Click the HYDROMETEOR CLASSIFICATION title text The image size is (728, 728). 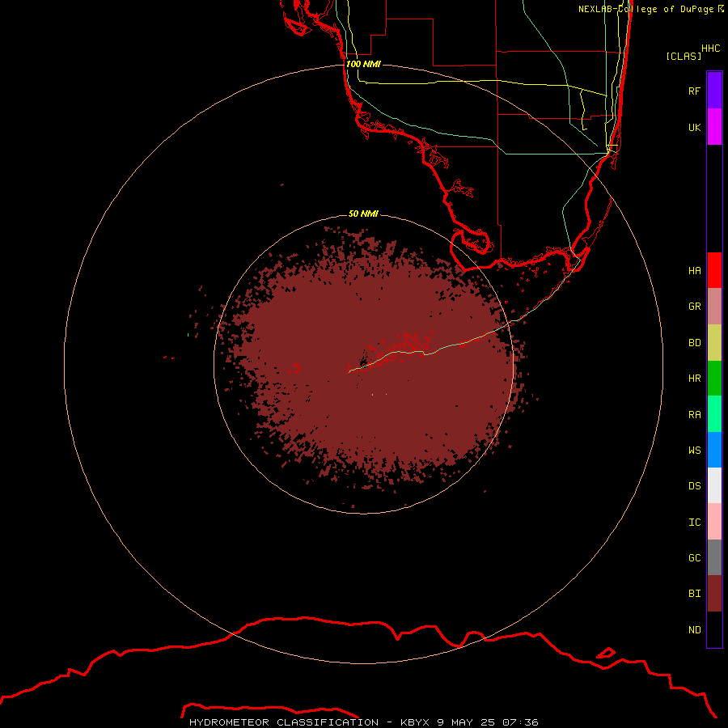[x=284, y=722]
